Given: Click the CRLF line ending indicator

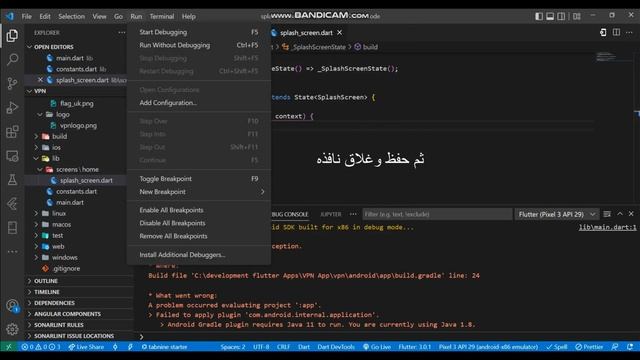Looking at the screenshot, I should (x=283, y=347).
